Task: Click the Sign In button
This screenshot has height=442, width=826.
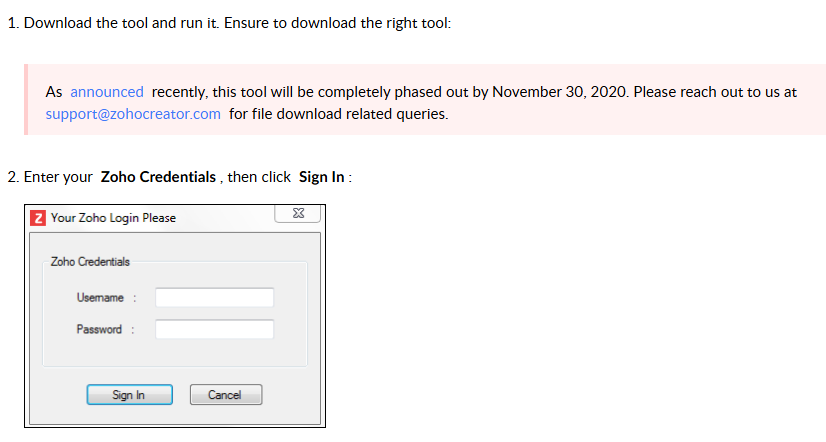Action: tap(129, 395)
